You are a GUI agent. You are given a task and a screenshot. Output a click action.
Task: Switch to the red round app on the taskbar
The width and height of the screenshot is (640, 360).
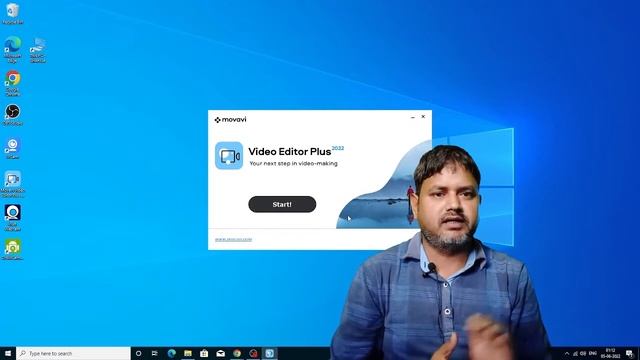(x=253, y=353)
